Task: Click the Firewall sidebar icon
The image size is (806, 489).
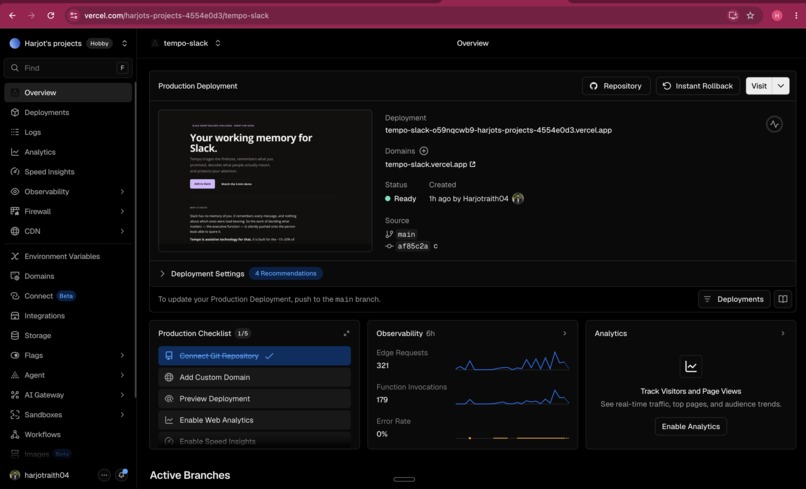Action: coord(15,211)
